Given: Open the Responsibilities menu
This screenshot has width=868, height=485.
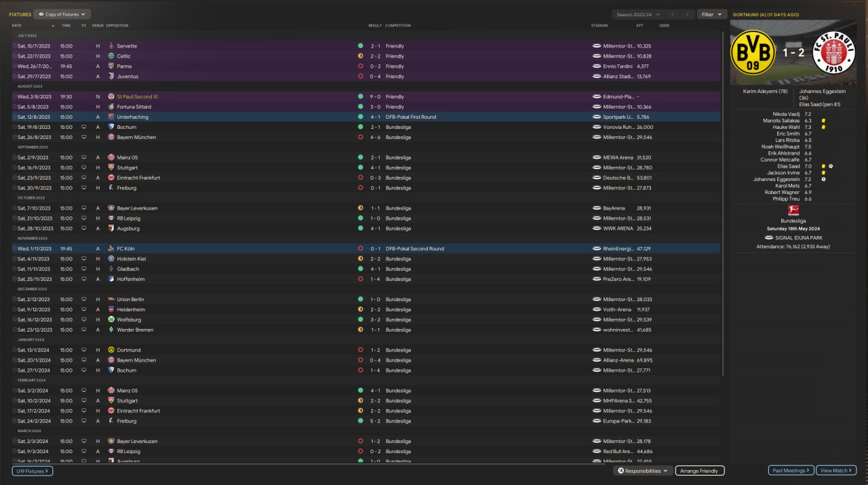Looking at the screenshot, I should click(642, 471).
